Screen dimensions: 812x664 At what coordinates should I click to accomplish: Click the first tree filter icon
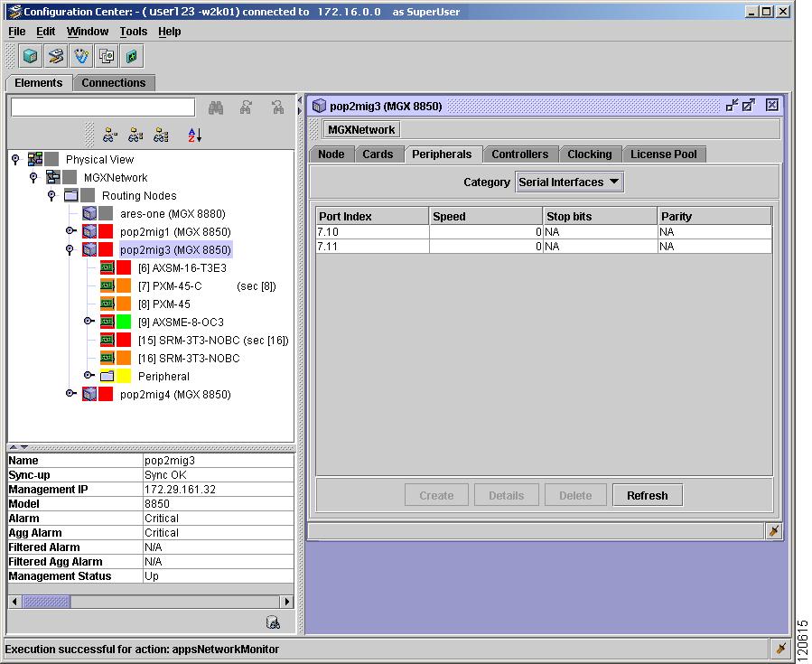110,136
